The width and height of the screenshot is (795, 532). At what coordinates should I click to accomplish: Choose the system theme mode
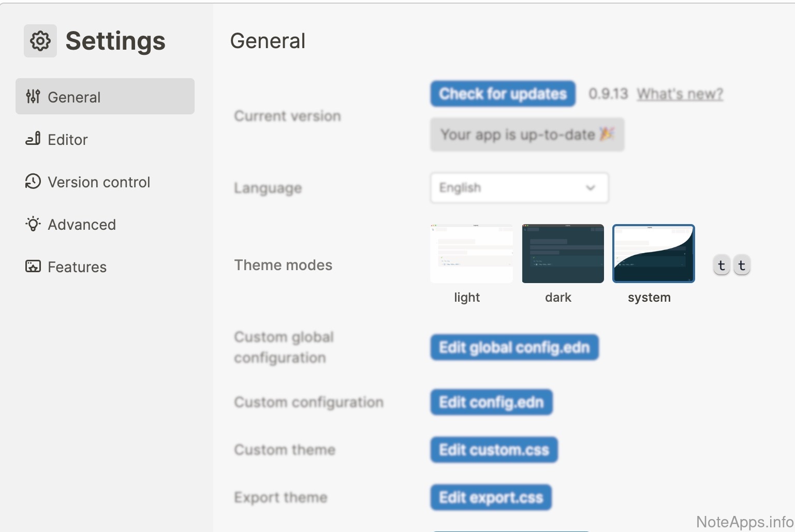click(653, 254)
